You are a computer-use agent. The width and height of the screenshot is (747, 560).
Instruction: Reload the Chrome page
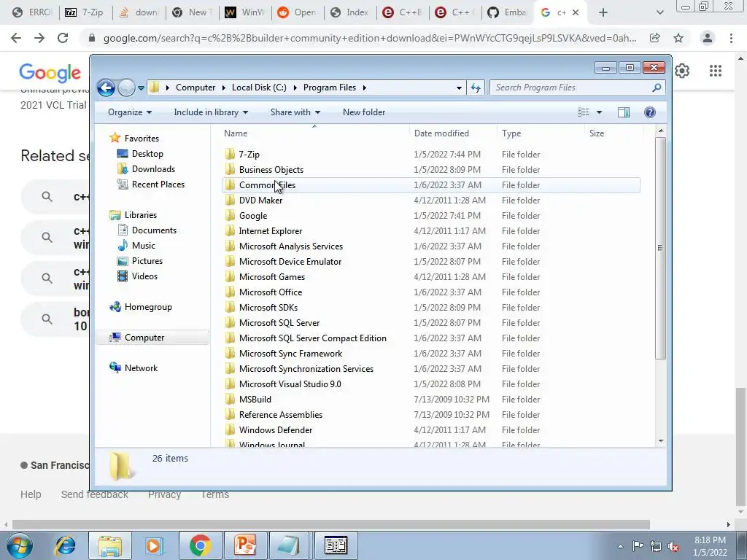pyautogui.click(x=63, y=38)
